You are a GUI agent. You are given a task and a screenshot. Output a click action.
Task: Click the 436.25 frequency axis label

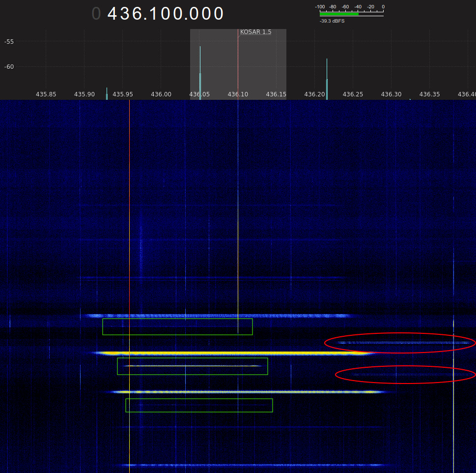click(x=353, y=94)
